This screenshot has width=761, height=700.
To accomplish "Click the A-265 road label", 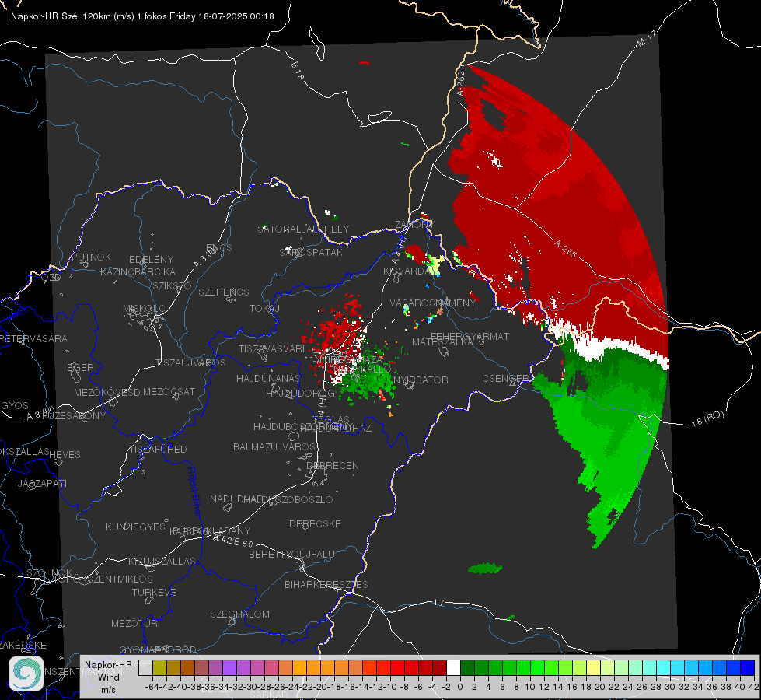I will pyautogui.click(x=565, y=249).
